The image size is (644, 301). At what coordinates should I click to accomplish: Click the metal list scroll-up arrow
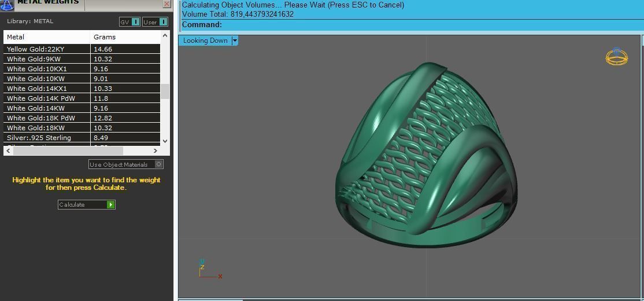click(x=165, y=35)
